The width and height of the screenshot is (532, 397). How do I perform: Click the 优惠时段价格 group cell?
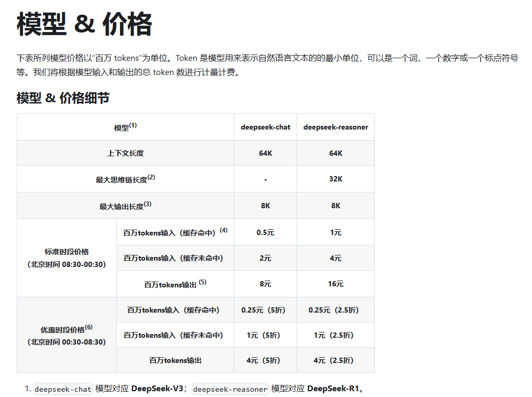67,335
